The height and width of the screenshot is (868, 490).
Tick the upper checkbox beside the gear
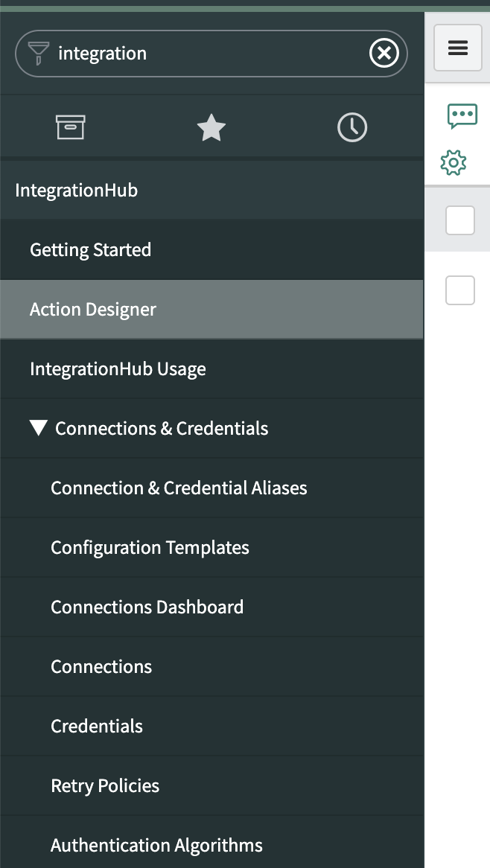coord(459,220)
